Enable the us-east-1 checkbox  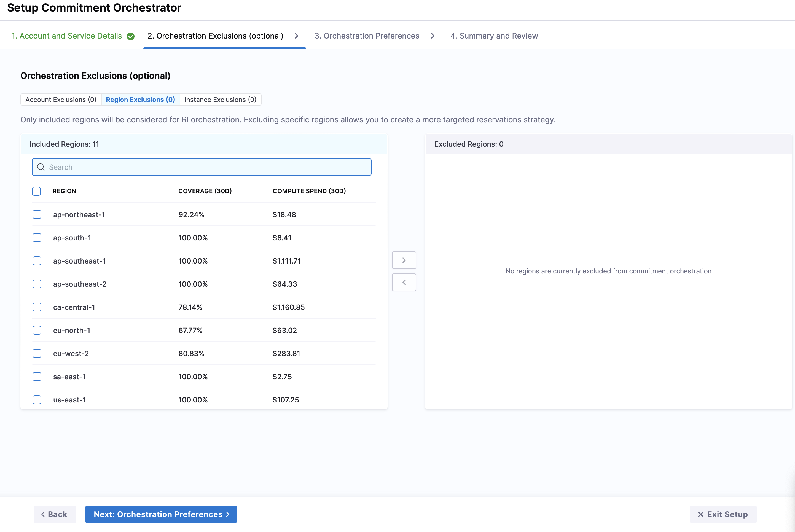pyautogui.click(x=37, y=400)
